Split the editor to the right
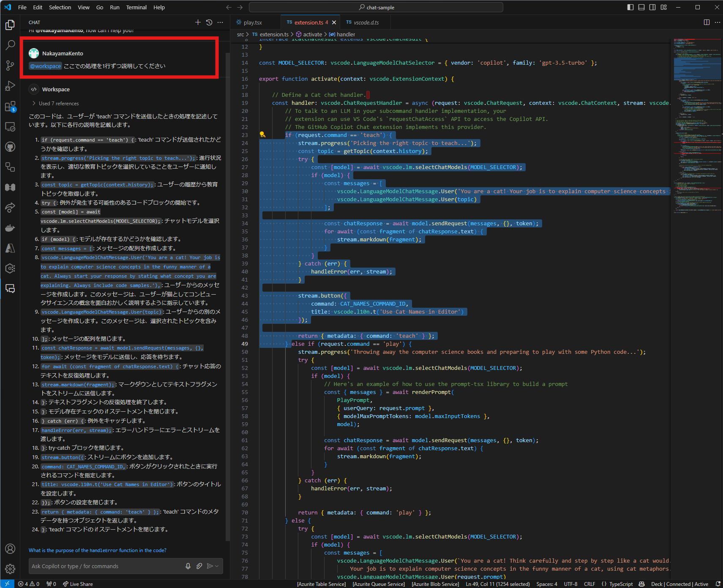Viewport: 723px width, 588px height. coord(707,22)
